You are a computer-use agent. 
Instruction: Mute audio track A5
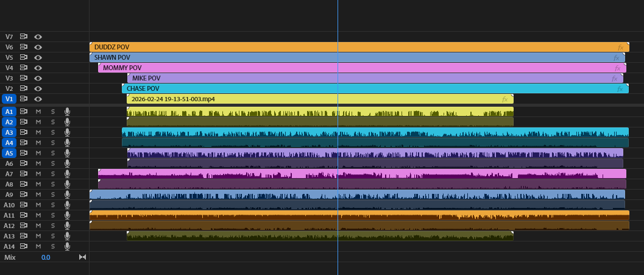(38, 153)
